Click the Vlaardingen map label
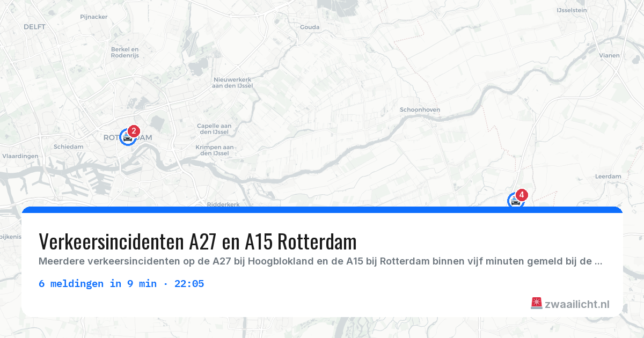Viewport: 644px width, 338px height. point(20,156)
